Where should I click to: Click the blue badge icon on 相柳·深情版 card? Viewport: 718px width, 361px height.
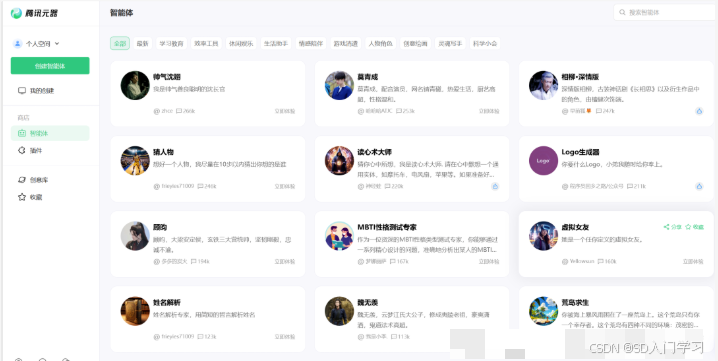(699, 111)
